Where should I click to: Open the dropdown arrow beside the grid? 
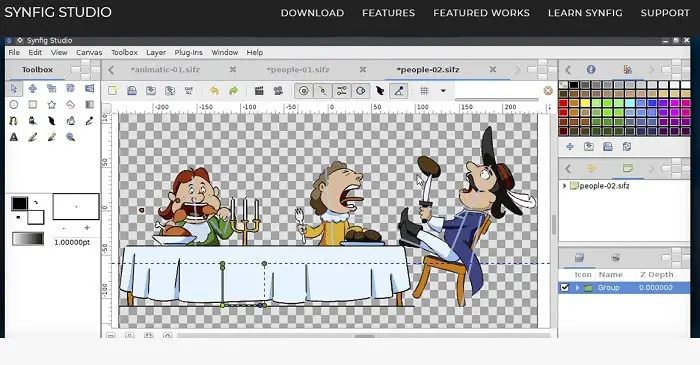click(443, 91)
